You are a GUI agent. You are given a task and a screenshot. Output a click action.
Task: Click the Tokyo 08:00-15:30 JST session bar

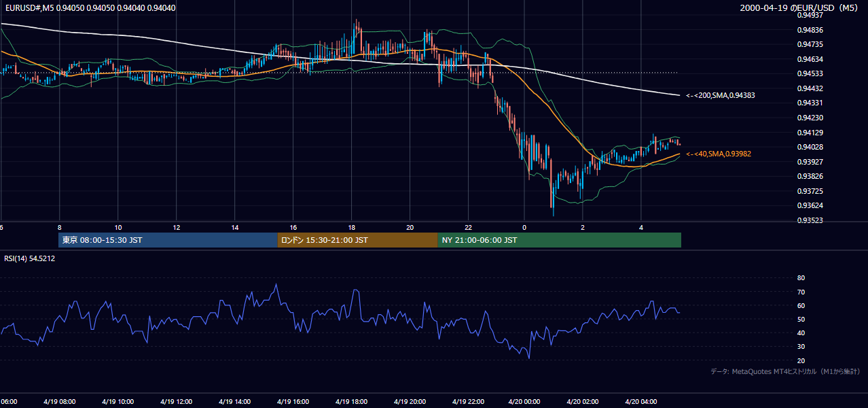(168, 240)
